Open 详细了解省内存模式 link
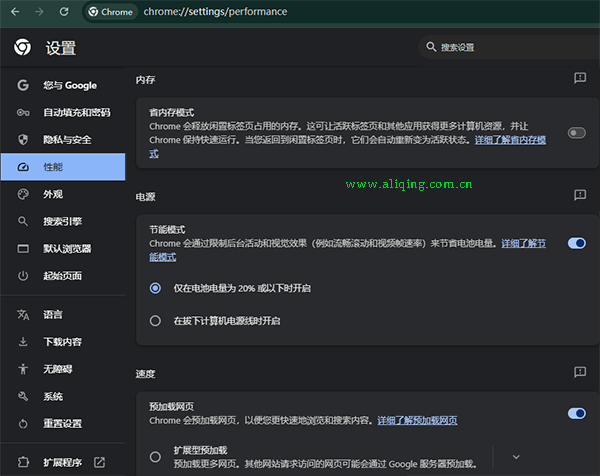 pyautogui.click(x=510, y=140)
